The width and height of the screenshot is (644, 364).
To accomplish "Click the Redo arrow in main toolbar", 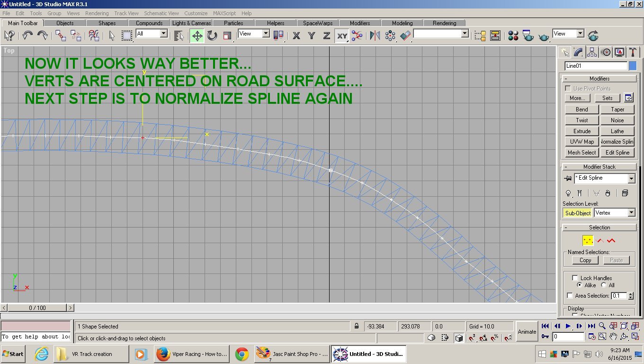I will pos(43,36).
